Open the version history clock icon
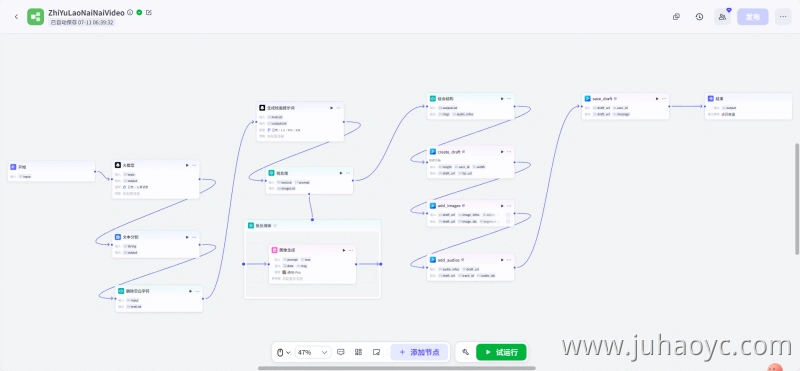This screenshot has height=371, width=800. click(x=699, y=17)
